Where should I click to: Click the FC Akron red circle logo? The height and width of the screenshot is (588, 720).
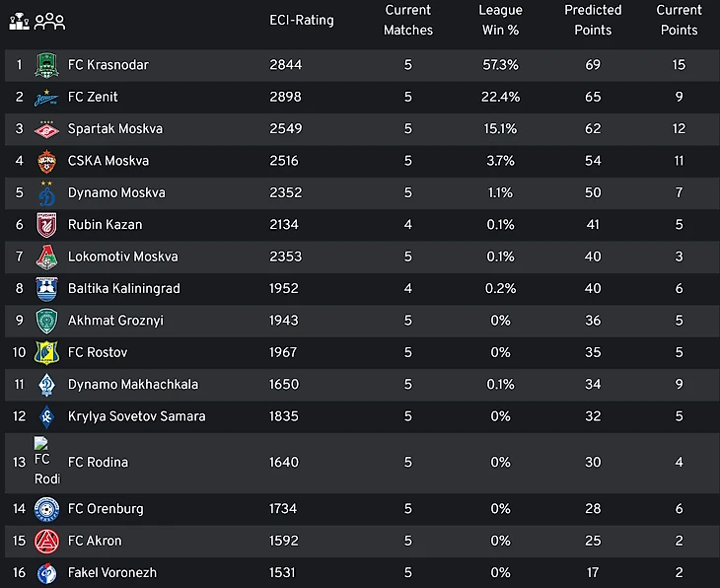click(46, 542)
